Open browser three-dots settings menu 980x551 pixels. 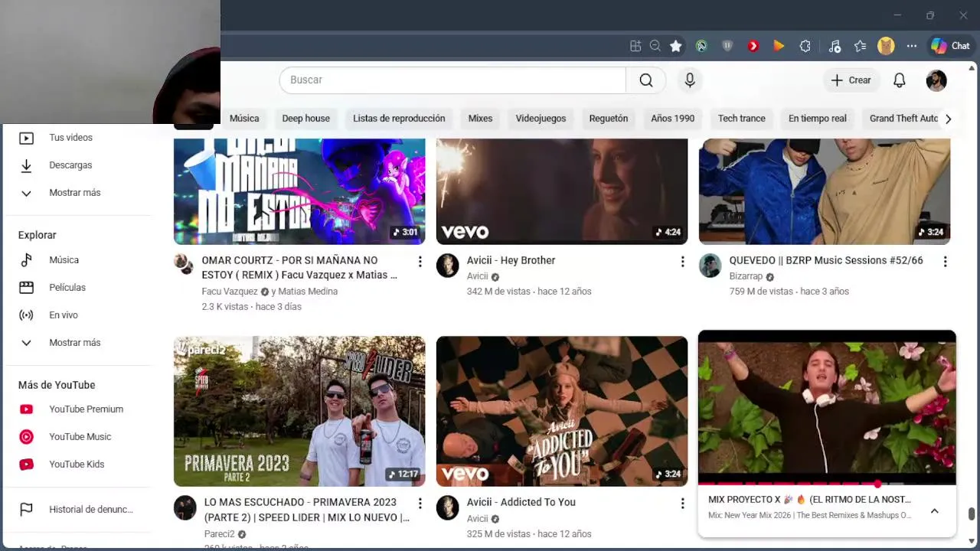click(911, 46)
